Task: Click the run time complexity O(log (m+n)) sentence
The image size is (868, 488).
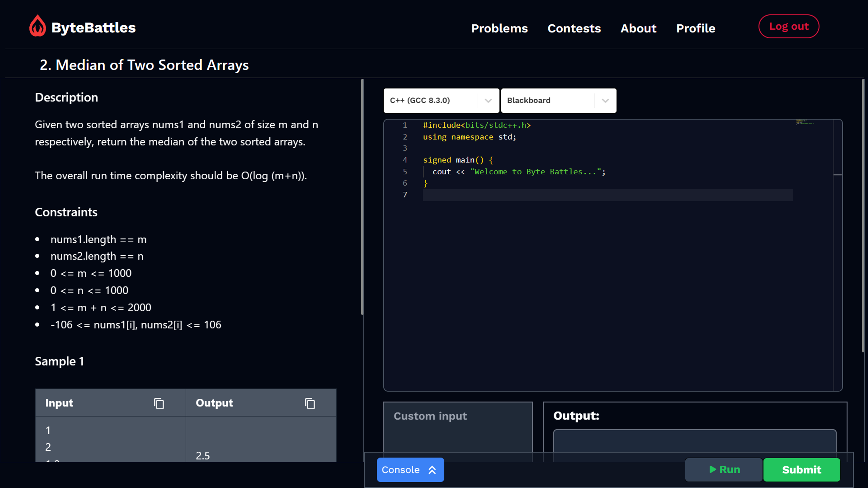Action: (171, 176)
